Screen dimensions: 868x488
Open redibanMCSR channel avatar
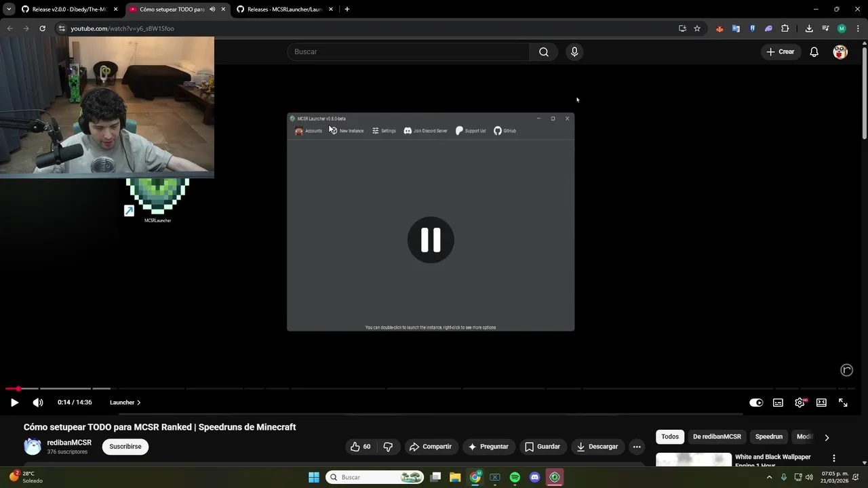pos(33,447)
